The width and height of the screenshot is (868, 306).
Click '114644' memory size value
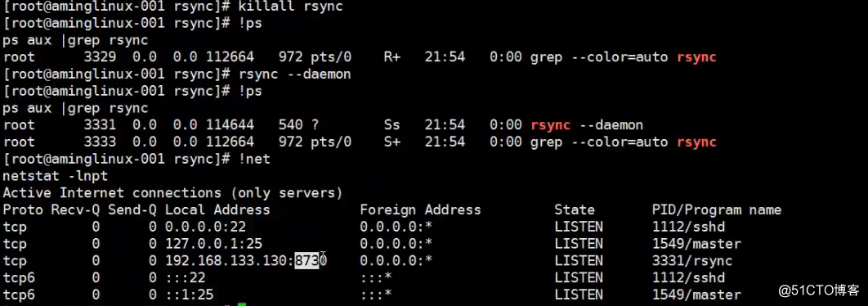230,125
